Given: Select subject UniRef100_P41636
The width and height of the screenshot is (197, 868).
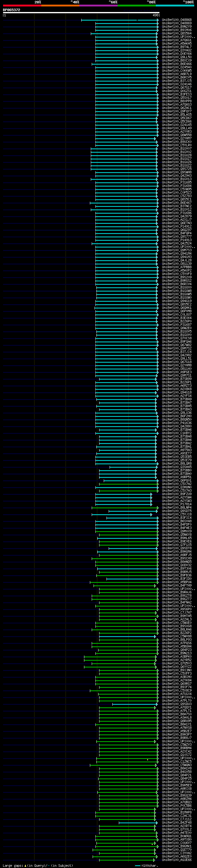Looking at the screenshot, I should click(x=177, y=423).
